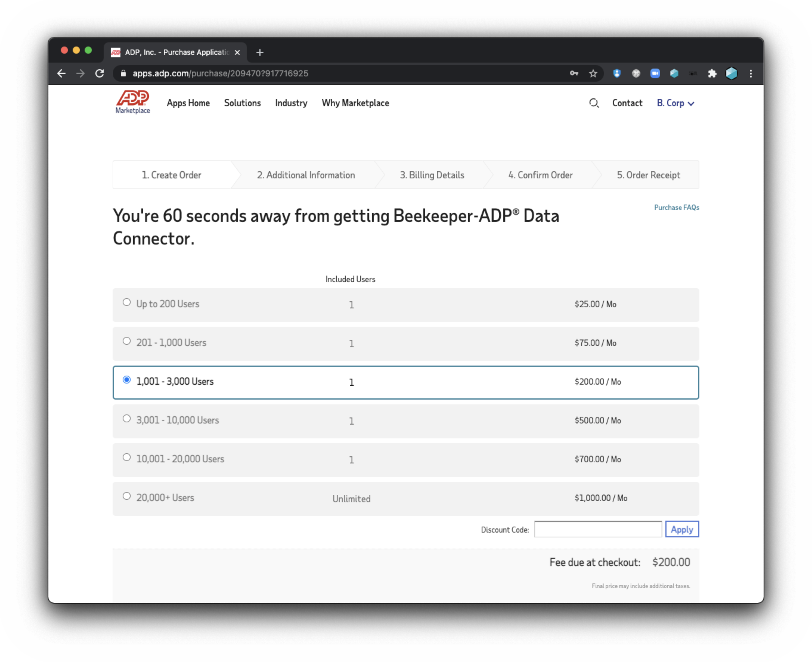This screenshot has width=812, height=662.
Task: Open the blue shield extension icon
Action: click(617, 73)
